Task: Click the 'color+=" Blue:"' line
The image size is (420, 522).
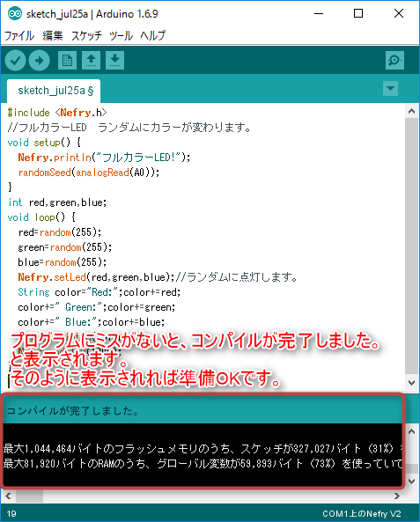Action: click(92, 322)
